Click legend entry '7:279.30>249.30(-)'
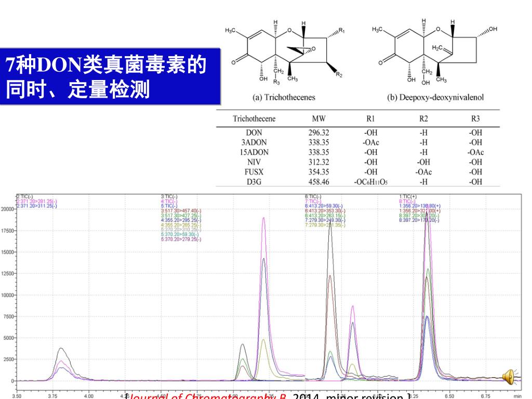Image resolution: width=532 pixels, height=399 pixels. (325, 220)
